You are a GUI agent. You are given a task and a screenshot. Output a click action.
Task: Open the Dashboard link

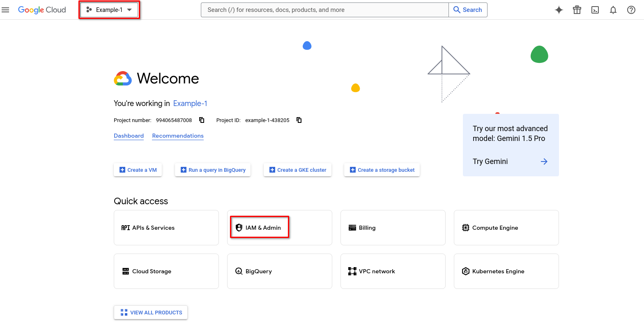(x=129, y=136)
